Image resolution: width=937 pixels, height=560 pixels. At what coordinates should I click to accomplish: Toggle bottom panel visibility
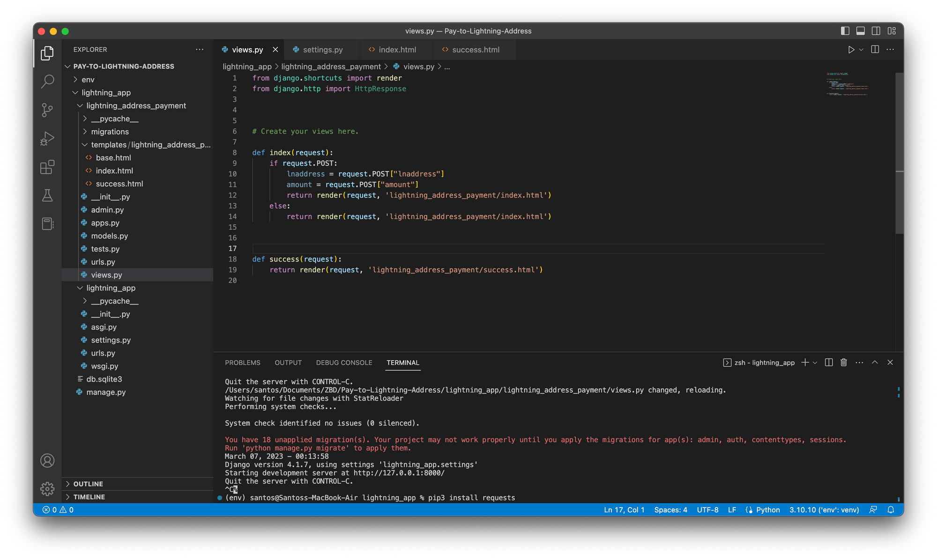pos(861,31)
